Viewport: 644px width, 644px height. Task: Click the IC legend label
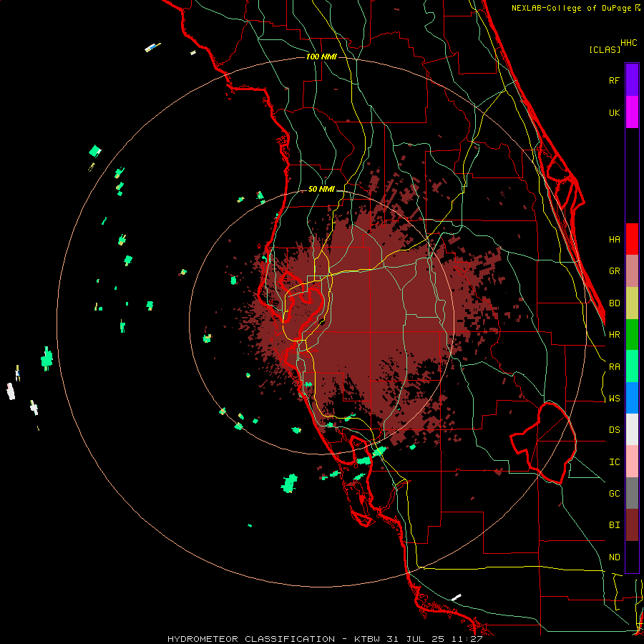pyautogui.click(x=614, y=462)
